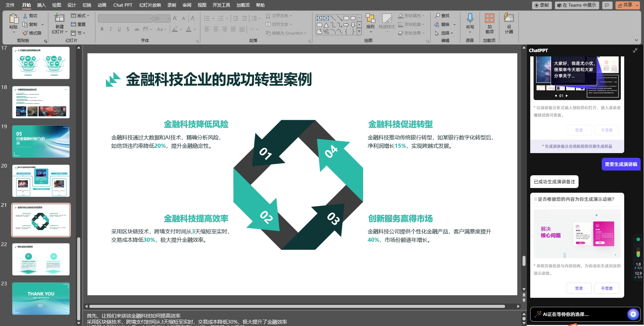The height and width of the screenshot is (326, 644).
Task: Toggle bold formatting
Action: coord(102,29)
